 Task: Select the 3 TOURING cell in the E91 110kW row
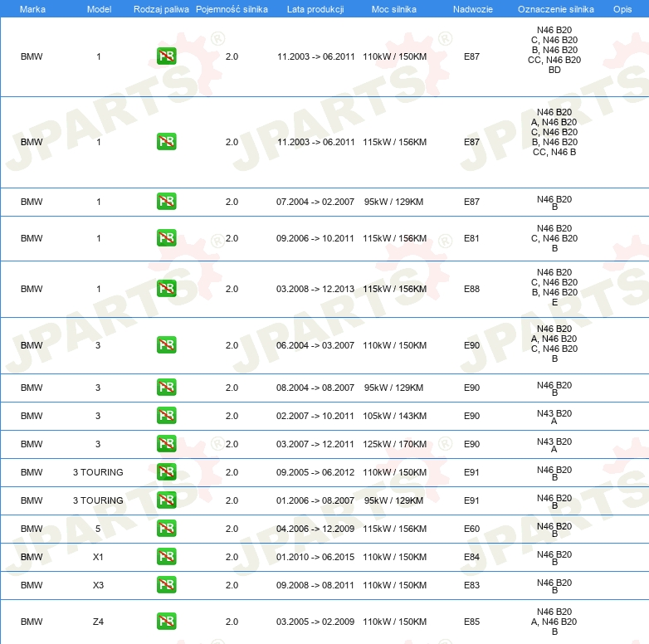(x=98, y=472)
